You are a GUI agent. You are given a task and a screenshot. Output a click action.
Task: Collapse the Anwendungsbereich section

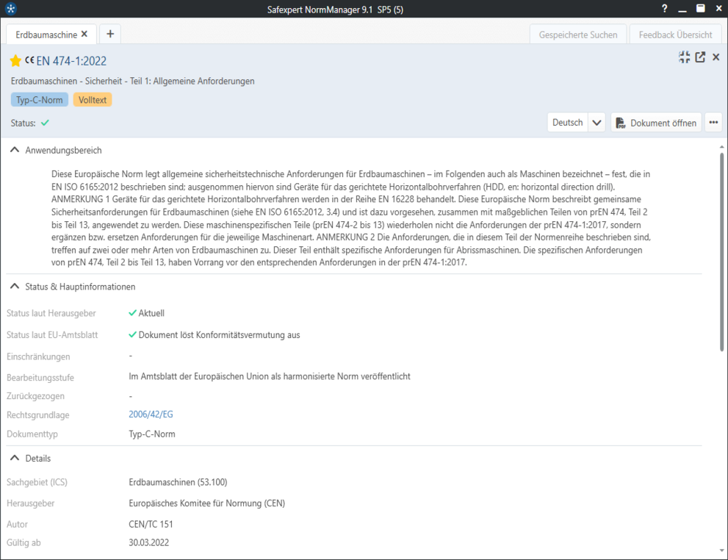pos(15,150)
